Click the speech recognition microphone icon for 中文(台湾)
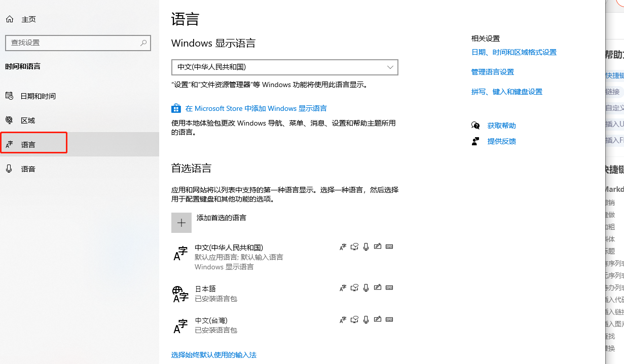 366,319
